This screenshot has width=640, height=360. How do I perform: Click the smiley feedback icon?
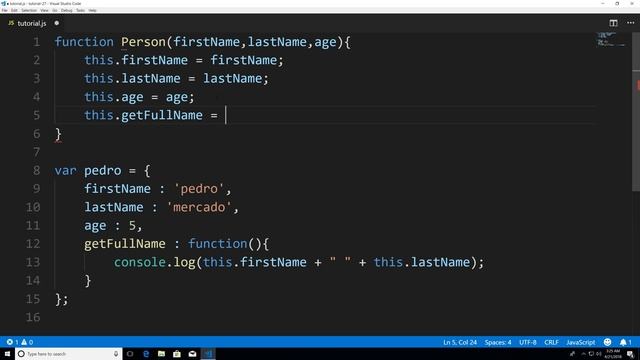607,342
